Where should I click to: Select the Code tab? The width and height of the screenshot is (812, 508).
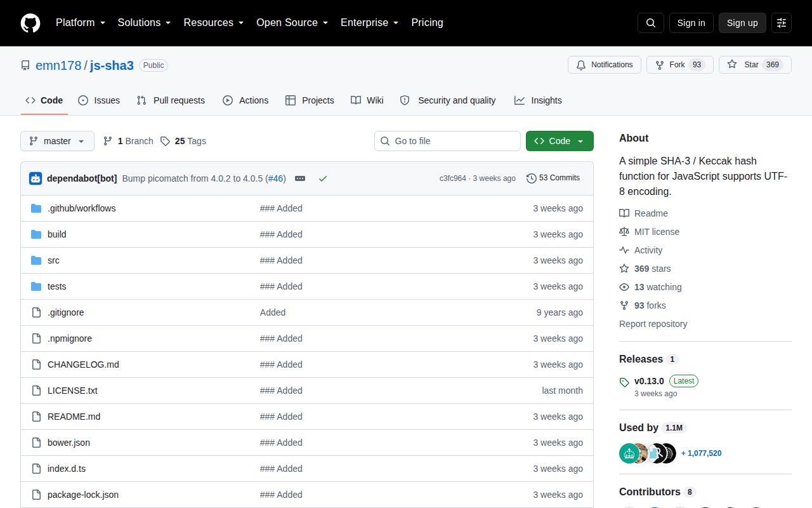pos(44,100)
